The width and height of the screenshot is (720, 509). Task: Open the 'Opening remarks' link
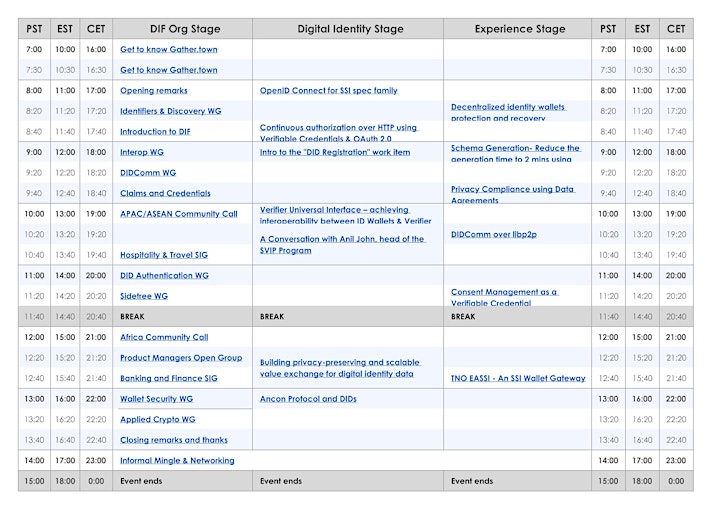154,90
